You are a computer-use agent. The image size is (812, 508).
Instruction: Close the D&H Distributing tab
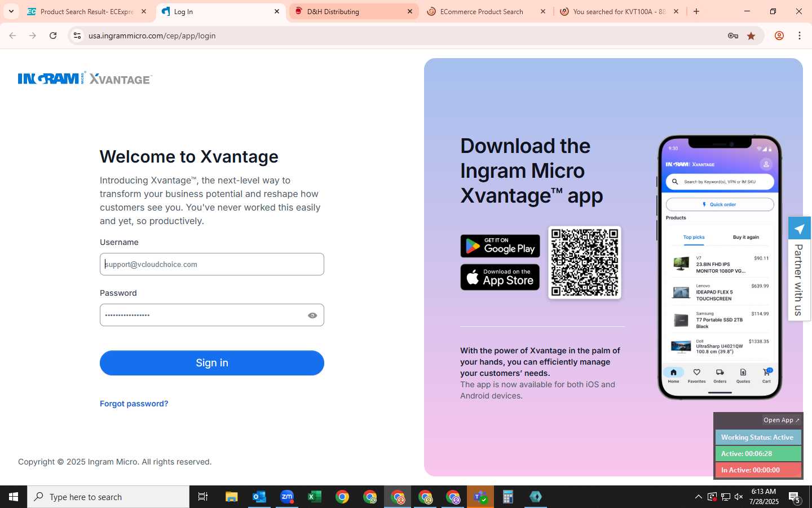tap(410, 11)
